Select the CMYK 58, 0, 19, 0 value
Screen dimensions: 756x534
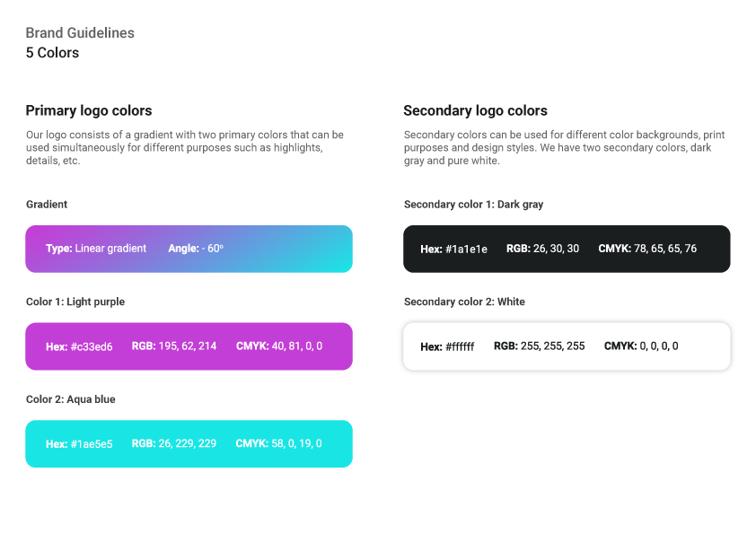(278, 444)
